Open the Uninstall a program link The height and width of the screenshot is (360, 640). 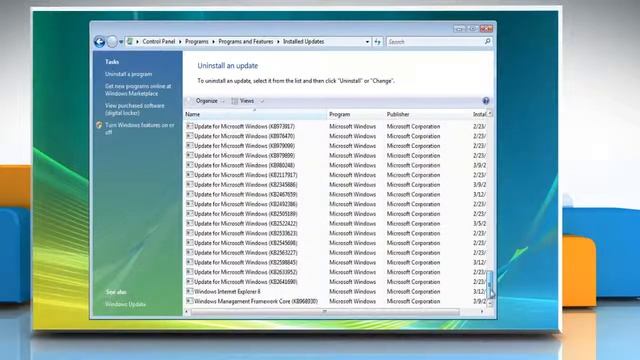click(129, 74)
